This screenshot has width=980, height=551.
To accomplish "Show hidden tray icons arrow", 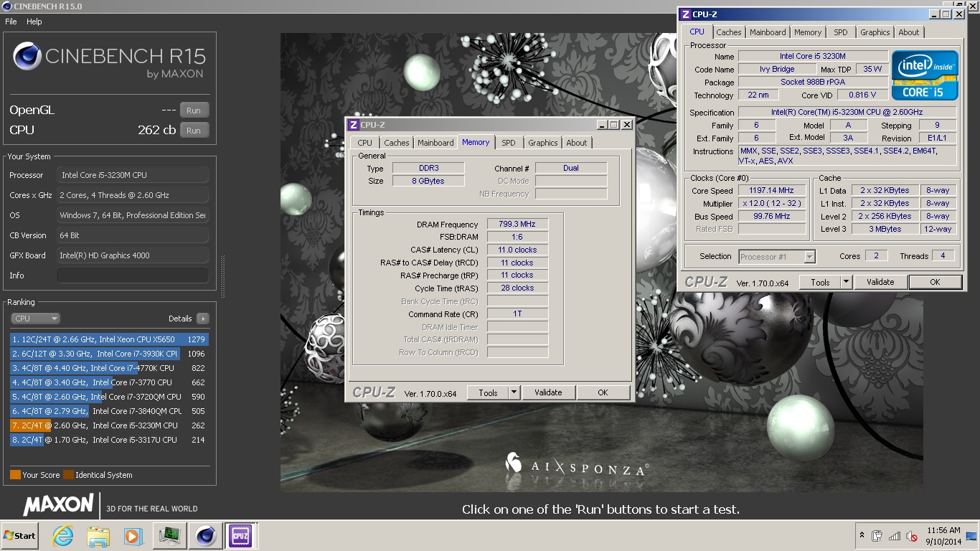I will [861, 536].
